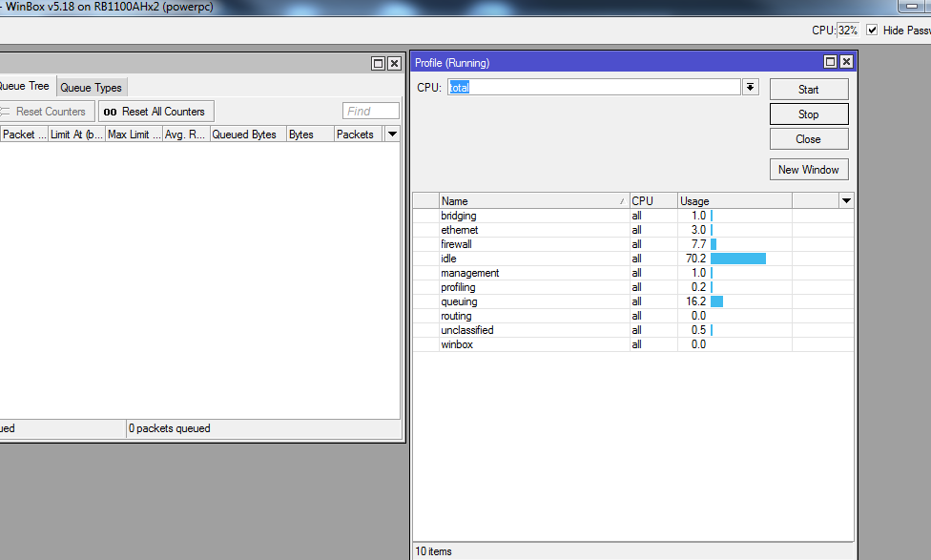Click the Start button in Profile window
Viewport: 931px width, 560px height.
tap(809, 90)
